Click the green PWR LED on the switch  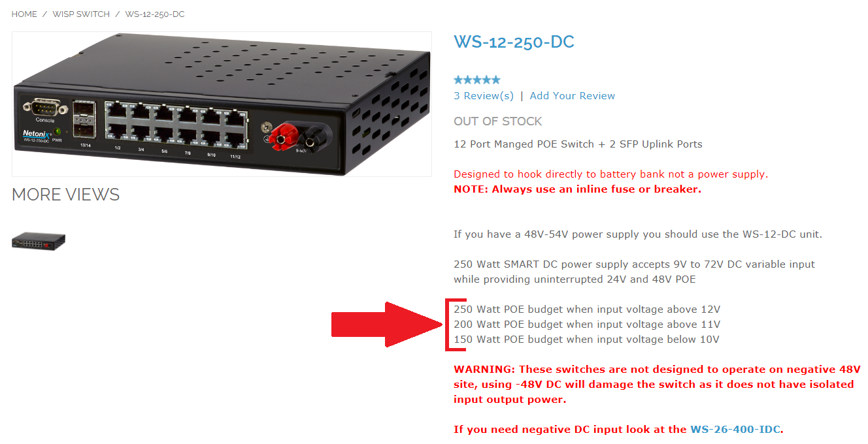[x=57, y=133]
